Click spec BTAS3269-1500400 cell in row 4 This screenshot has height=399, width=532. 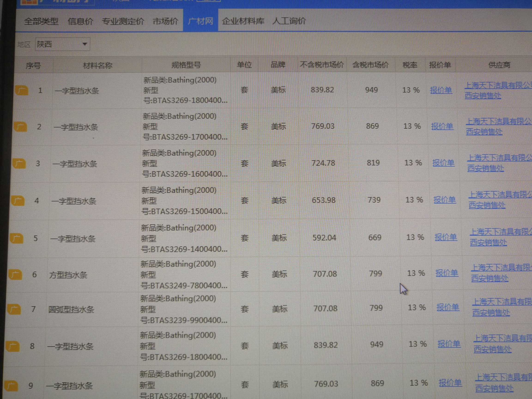click(x=184, y=201)
